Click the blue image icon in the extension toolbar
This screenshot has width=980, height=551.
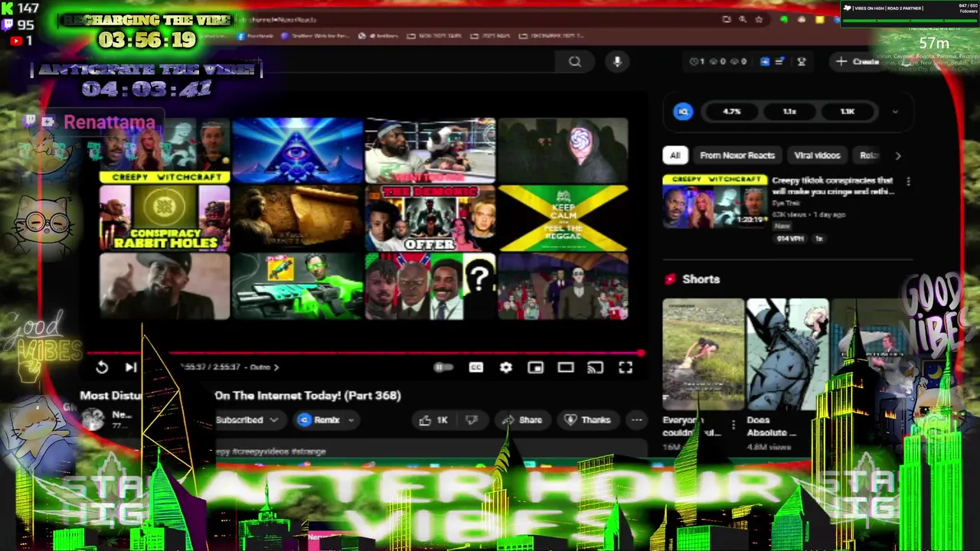[765, 62]
